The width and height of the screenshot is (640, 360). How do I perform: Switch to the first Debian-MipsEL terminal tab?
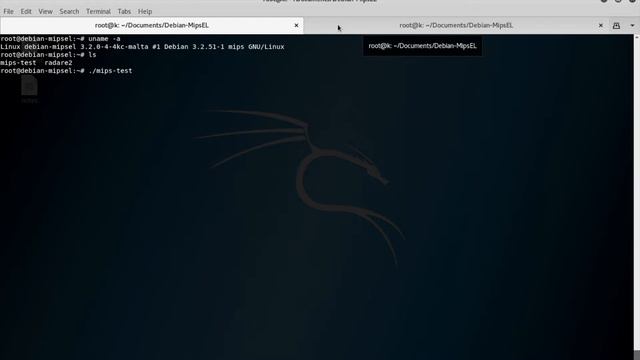(151, 25)
